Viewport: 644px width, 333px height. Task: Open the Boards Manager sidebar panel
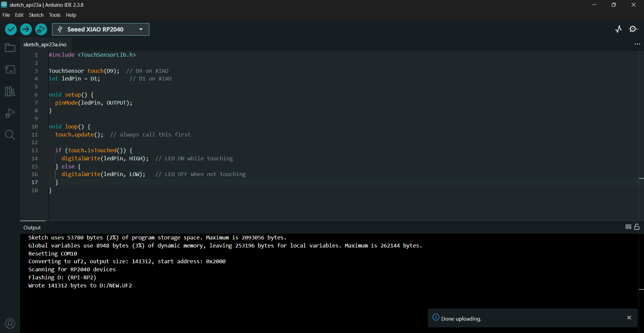[10, 69]
